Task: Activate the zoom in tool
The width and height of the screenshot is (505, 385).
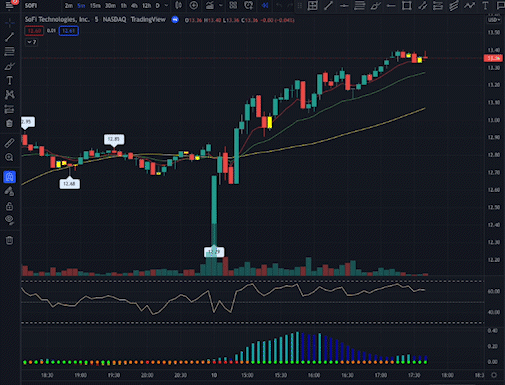Action: pyautogui.click(x=9, y=157)
